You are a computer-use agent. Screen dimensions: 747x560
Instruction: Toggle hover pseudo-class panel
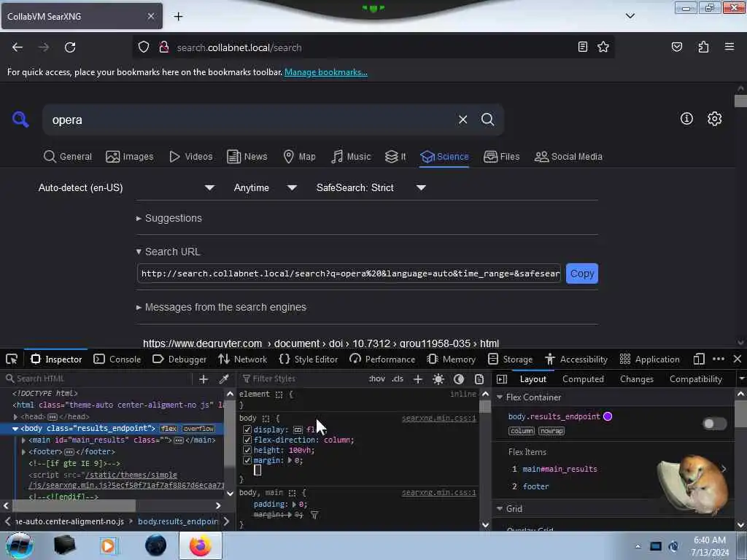click(x=376, y=379)
